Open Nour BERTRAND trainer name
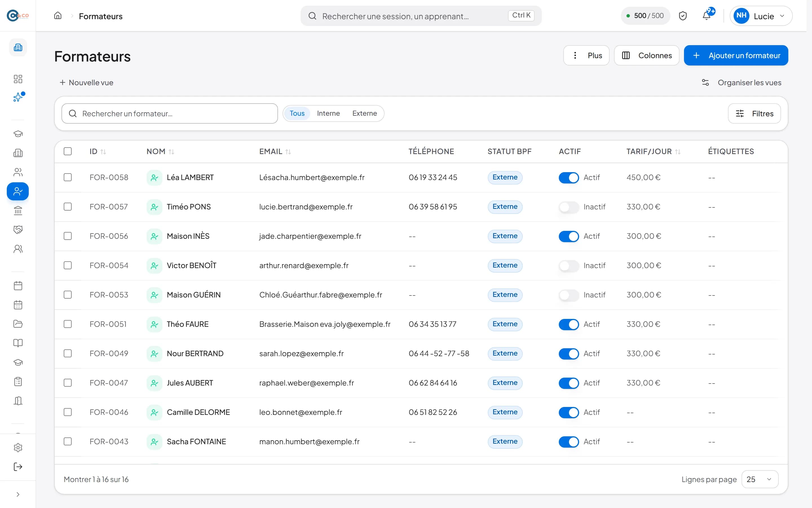This screenshot has height=508, width=812. 195,353
